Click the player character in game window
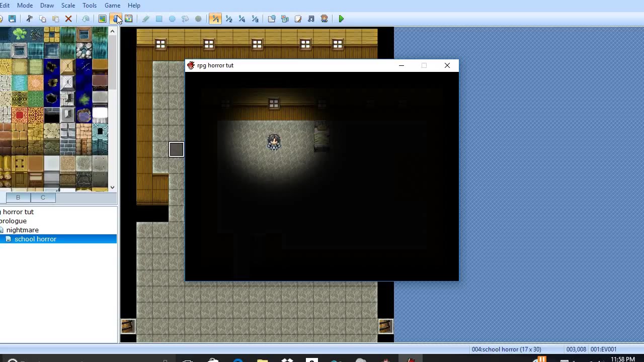Viewport: 644px width, 362px height. tap(274, 142)
